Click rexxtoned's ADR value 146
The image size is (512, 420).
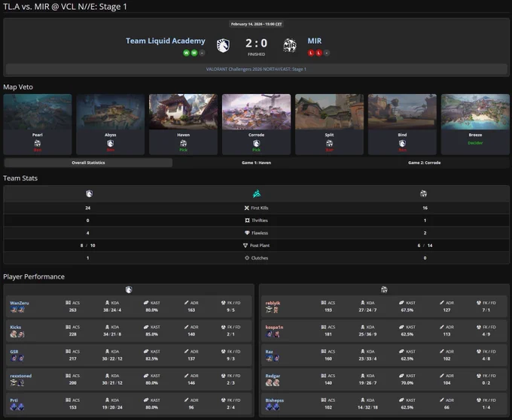(x=191, y=383)
